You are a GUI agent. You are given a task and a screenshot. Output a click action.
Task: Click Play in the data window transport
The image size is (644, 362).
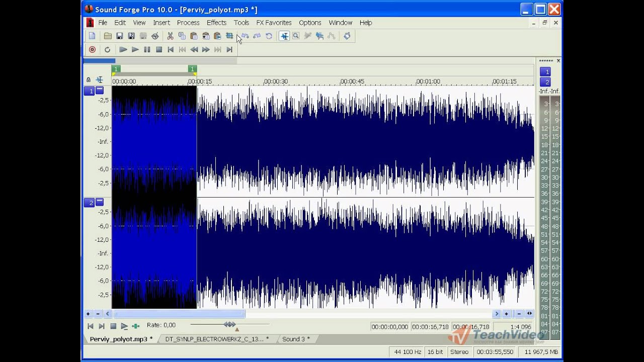click(x=124, y=326)
